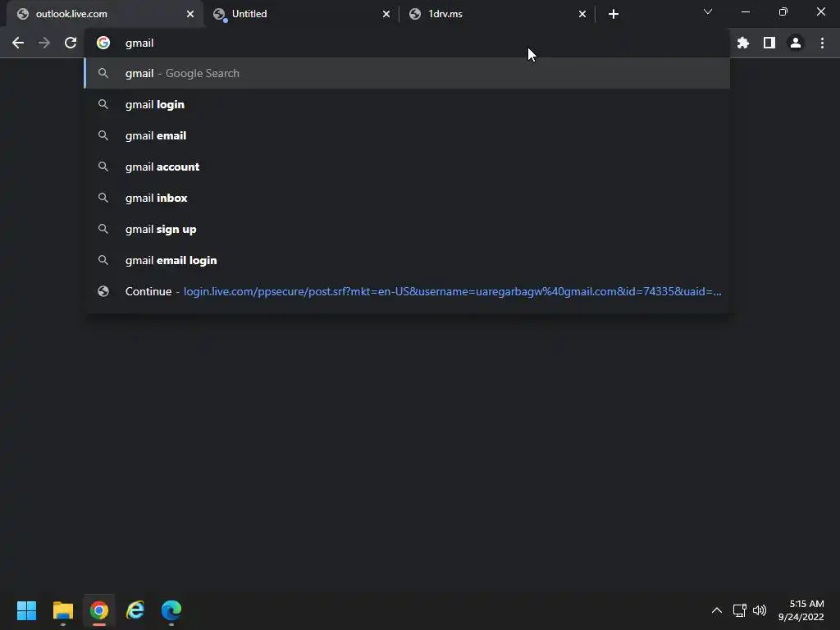Image resolution: width=840 pixels, height=630 pixels.
Task: Click the Chrome taskbar icon
Action: pos(99,610)
